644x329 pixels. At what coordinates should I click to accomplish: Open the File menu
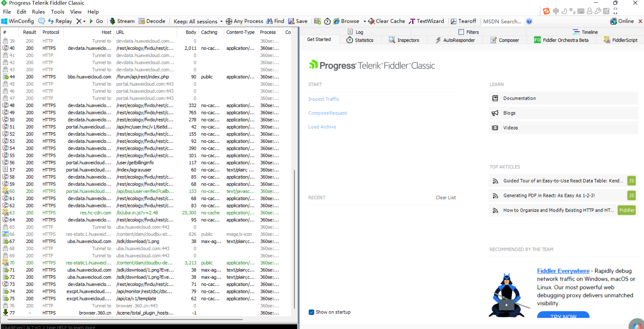point(7,12)
